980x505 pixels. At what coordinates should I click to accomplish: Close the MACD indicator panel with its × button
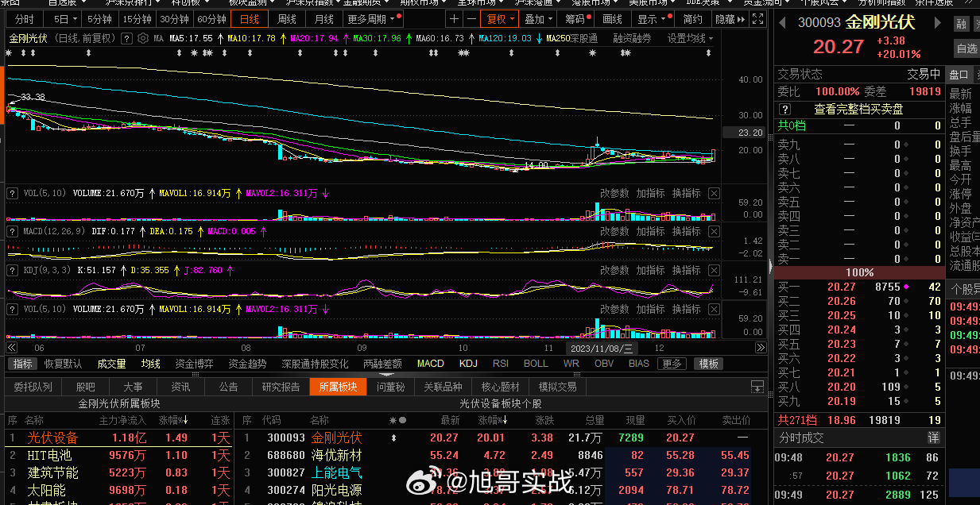[714, 231]
